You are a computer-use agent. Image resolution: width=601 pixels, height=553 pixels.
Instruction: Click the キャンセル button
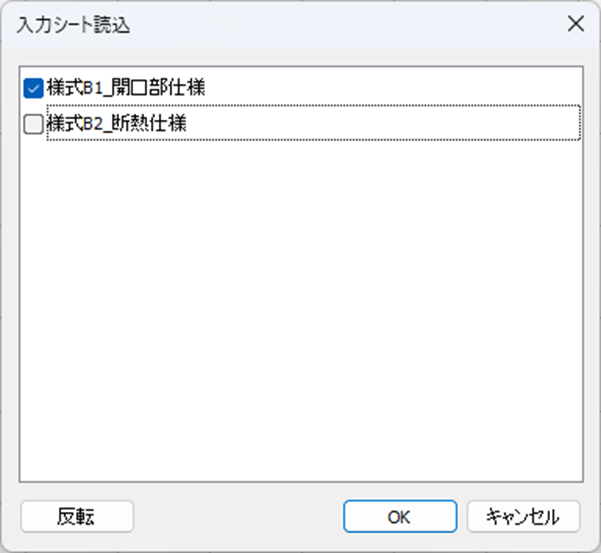coord(523,516)
